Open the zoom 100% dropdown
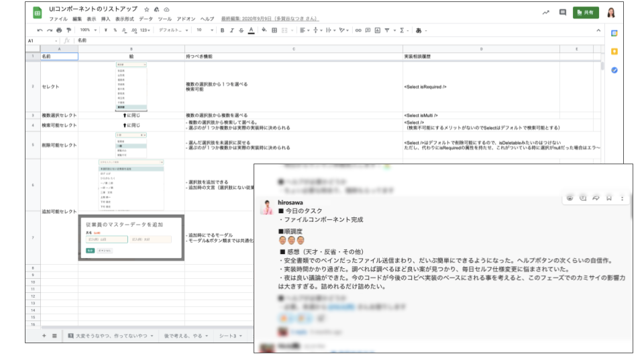This screenshot has height=362, width=644. [89, 30]
